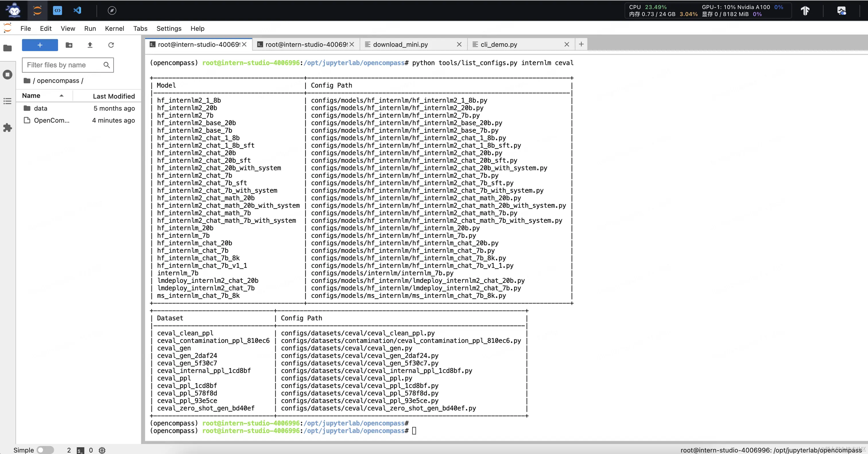The height and width of the screenshot is (454, 868).
Task: Sort files by Name column arrow
Action: (x=61, y=96)
